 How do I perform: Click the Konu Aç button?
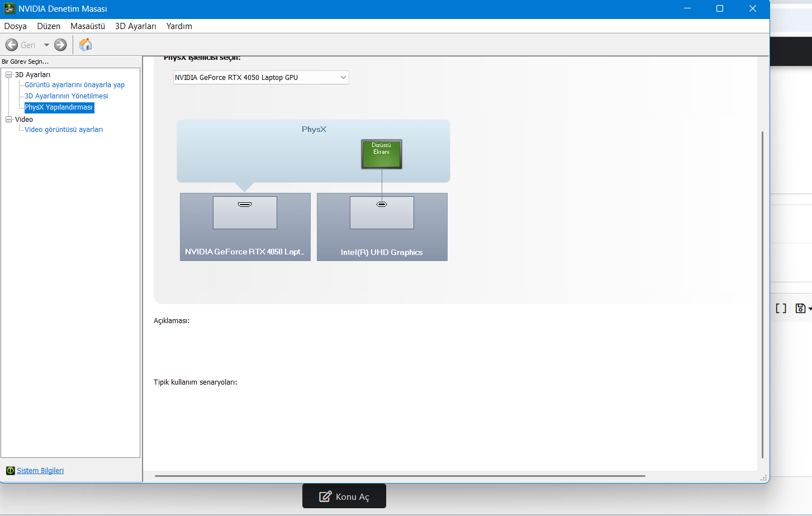pyautogui.click(x=344, y=496)
